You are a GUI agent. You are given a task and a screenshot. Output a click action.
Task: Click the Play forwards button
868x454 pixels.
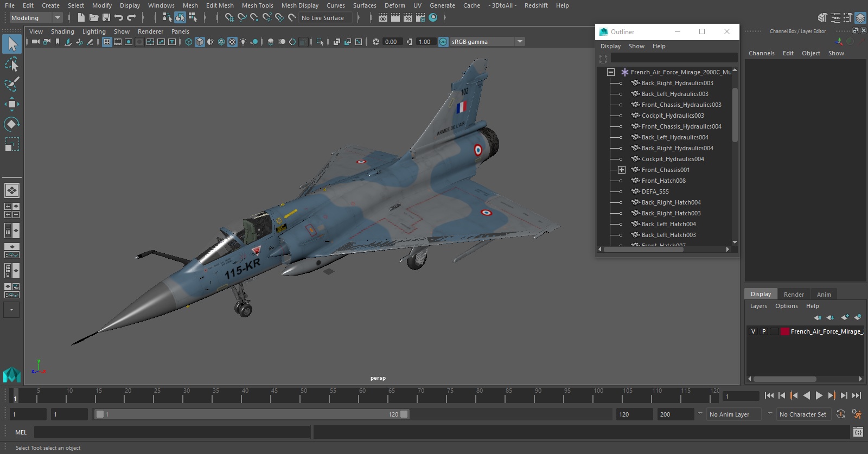[819, 395]
